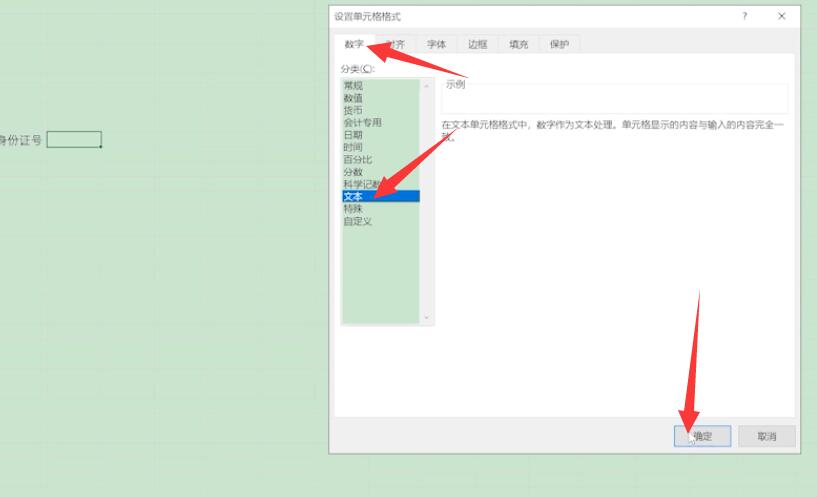This screenshot has width=817, height=497.
Task: Select the empty cell beside 身份证号
Action: [x=74, y=140]
